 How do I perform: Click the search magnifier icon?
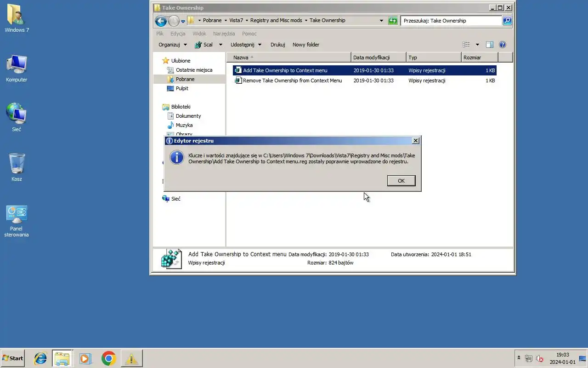tap(507, 21)
